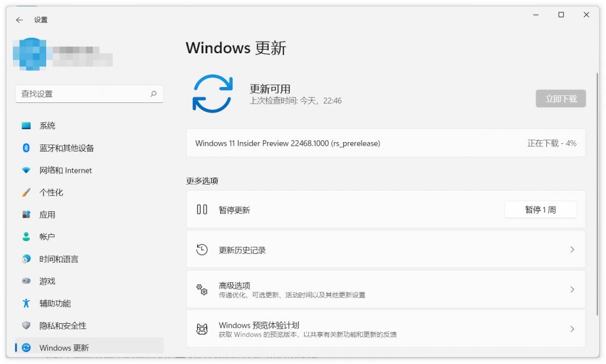Maximize the 设置 window
Screen dimensions: 606x364
[x=561, y=15]
